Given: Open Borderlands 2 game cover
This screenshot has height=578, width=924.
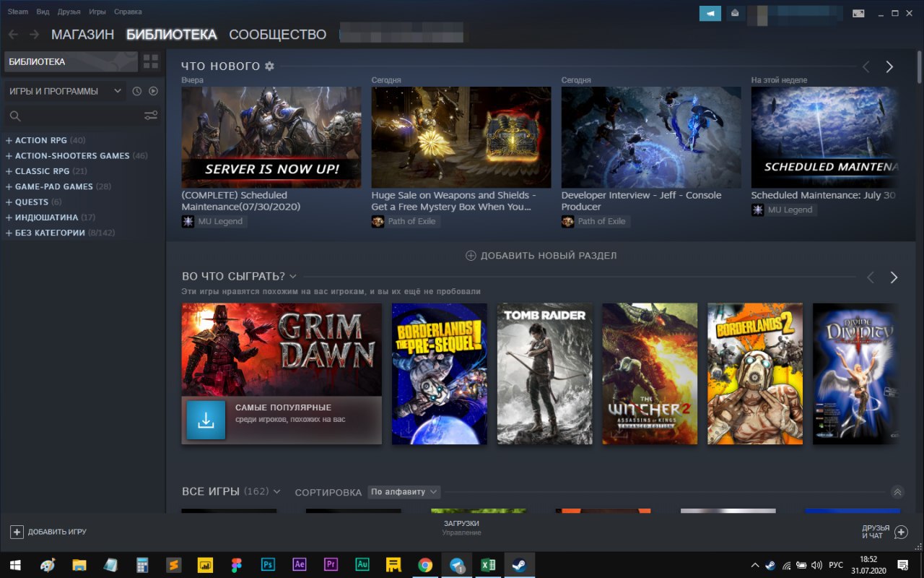Looking at the screenshot, I should (x=755, y=374).
